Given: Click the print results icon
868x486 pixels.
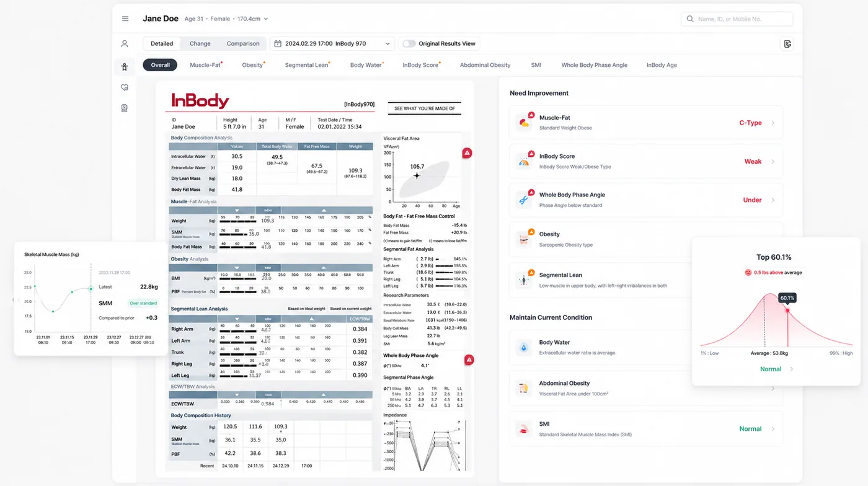Looking at the screenshot, I should 787,43.
